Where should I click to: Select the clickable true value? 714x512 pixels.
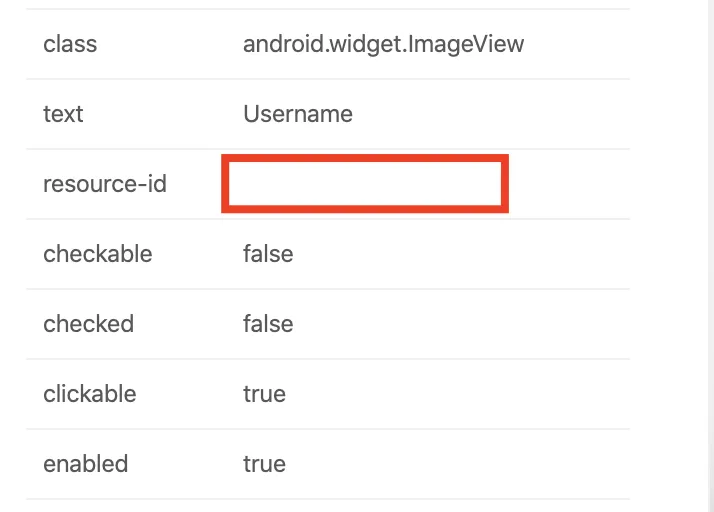[x=264, y=394]
